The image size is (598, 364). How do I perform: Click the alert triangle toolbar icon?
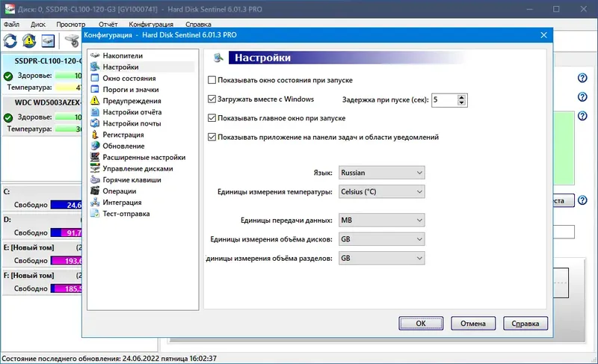coord(29,41)
